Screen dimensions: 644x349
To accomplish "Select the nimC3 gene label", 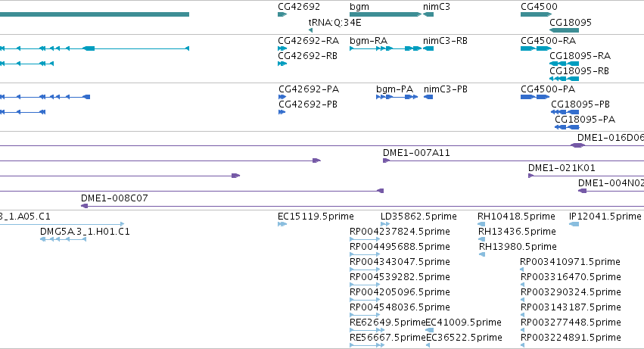I will click(x=437, y=7).
